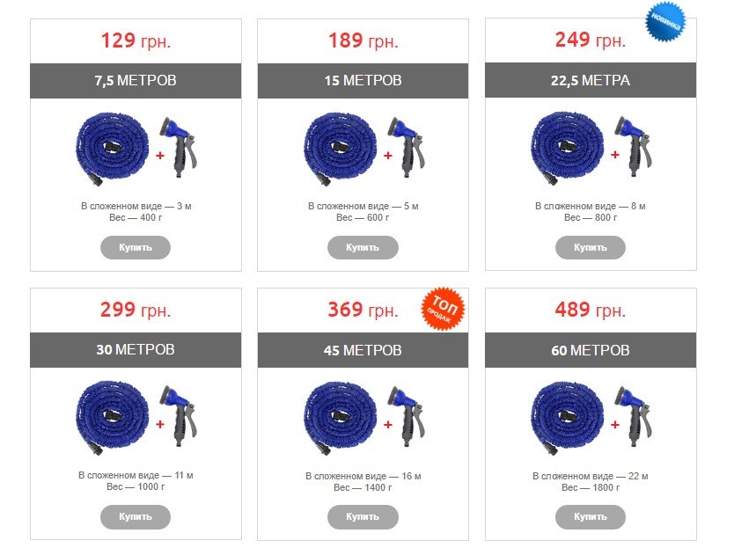756x548 pixels.
Task: Select the "15 МЕТРОВ" gray header
Action: (363, 81)
